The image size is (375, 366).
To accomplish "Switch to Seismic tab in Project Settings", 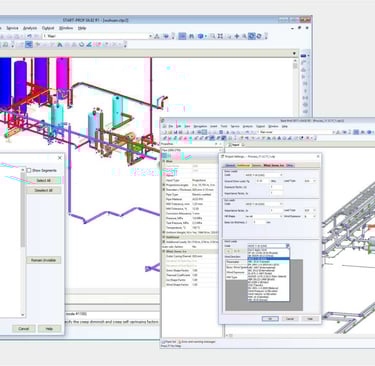I will [x=256, y=165].
